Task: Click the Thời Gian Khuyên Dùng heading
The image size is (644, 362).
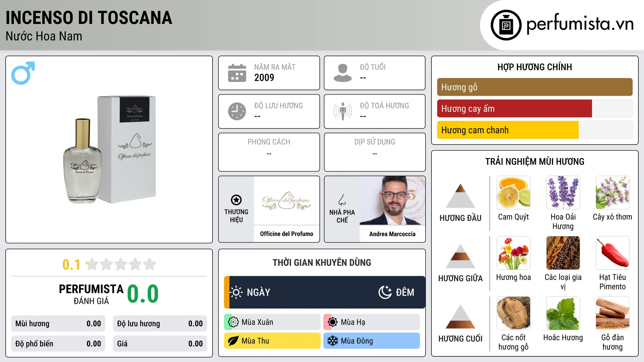Action: tap(322, 262)
